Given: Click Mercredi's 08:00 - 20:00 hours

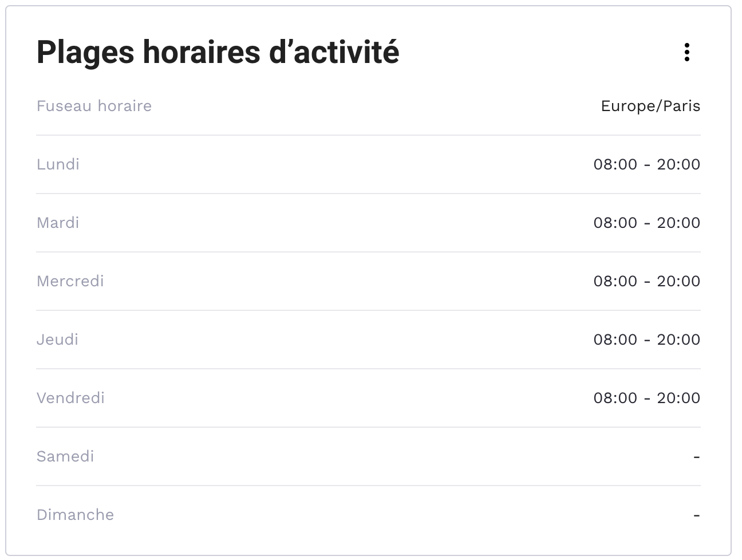Looking at the screenshot, I should [x=647, y=281].
